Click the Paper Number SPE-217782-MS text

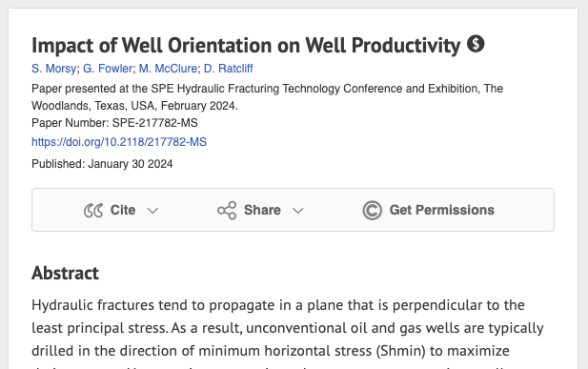(x=114, y=123)
